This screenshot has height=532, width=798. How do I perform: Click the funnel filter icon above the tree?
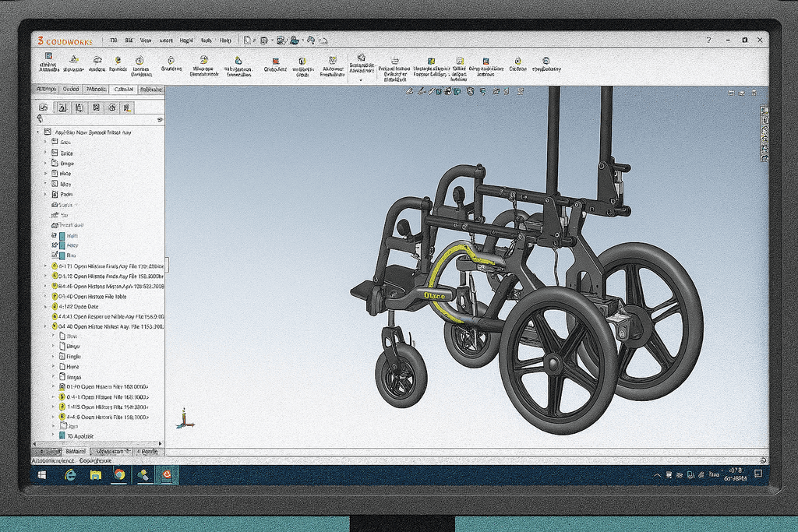pyautogui.click(x=40, y=119)
